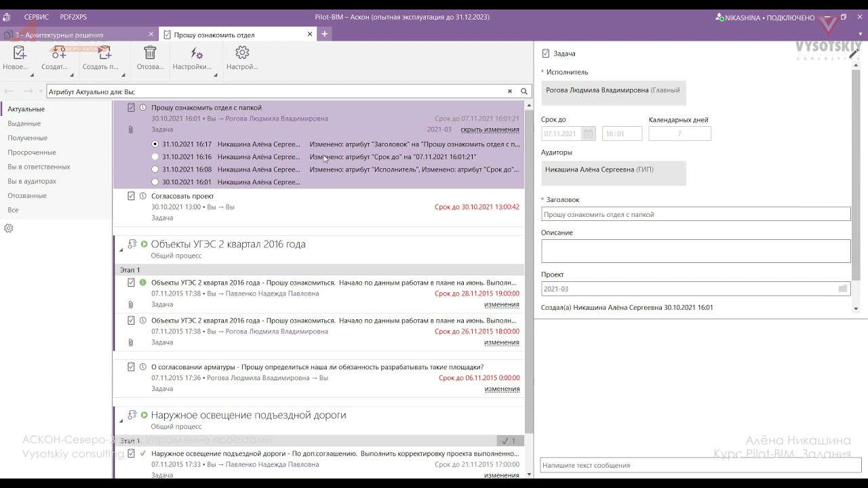Click clock status icon of Согласовать проект
The height and width of the screenshot is (488, 868).
coord(143,196)
